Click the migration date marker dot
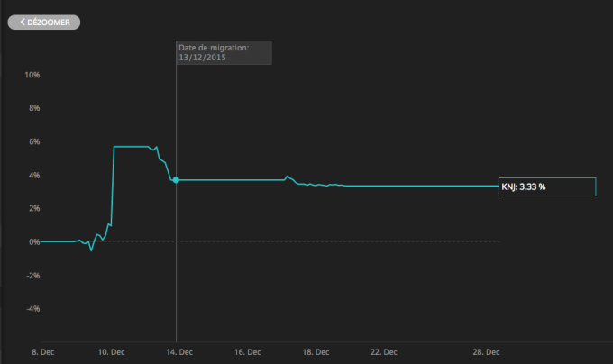This screenshot has width=613, height=364. point(176,180)
